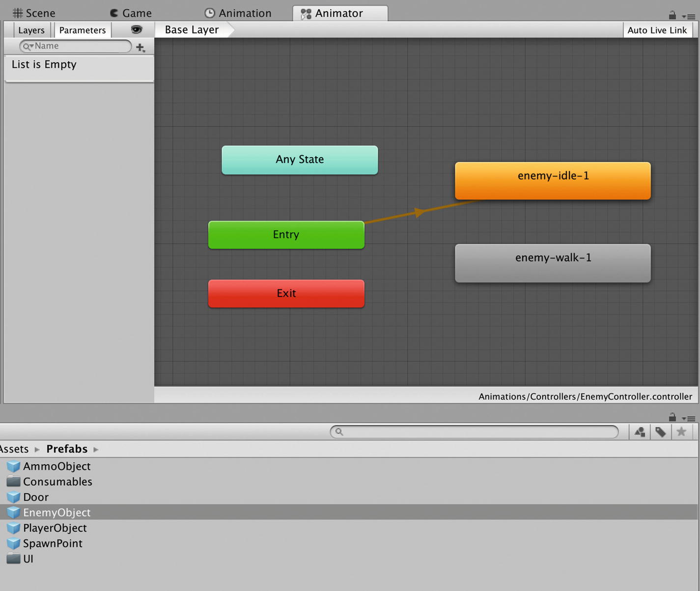Toggle the parameters panel eye icon
Screen dimensions: 700x591
(137, 30)
